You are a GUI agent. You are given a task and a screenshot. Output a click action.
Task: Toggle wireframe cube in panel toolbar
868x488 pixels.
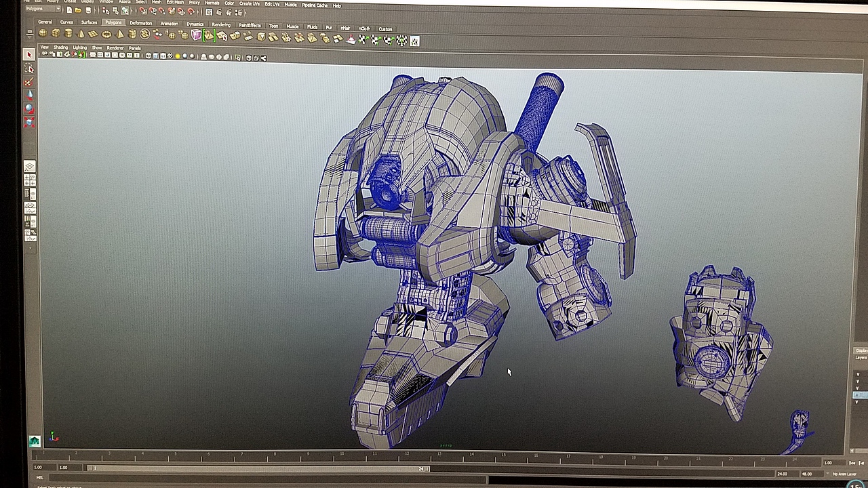click(149, 56)
